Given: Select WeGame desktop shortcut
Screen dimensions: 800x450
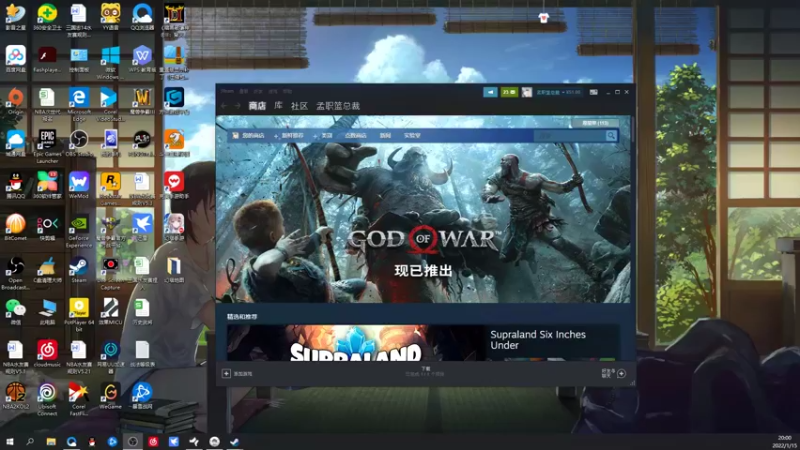Looking at the screenshot, I should pyautogui.click(x=110, y=396).
